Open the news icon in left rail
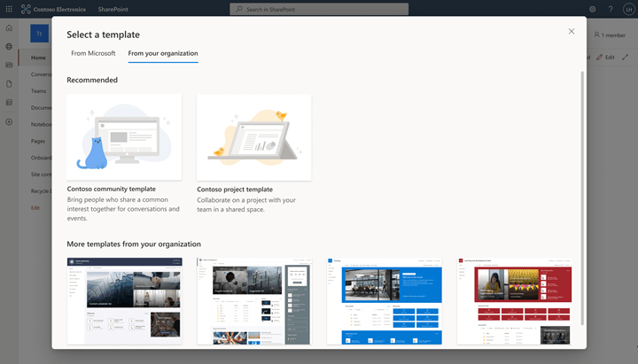Viewport: 638px width, 364px height. tap(9, 65)
